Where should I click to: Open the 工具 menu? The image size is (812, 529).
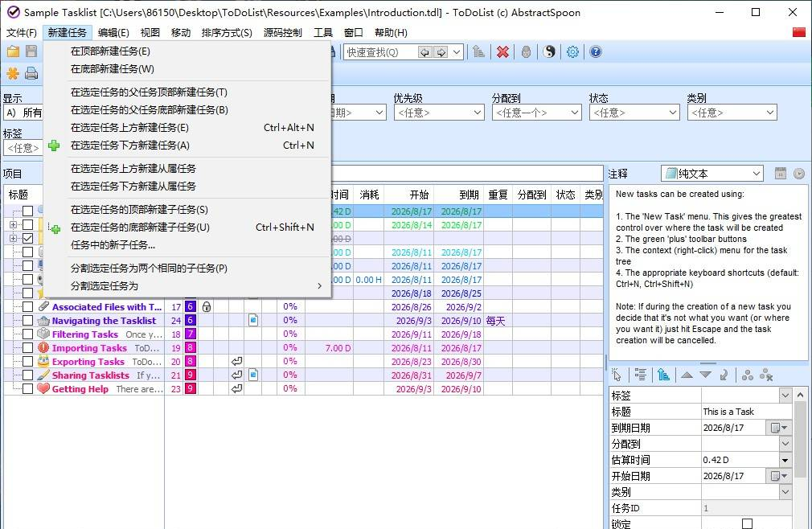click(323, 33)
